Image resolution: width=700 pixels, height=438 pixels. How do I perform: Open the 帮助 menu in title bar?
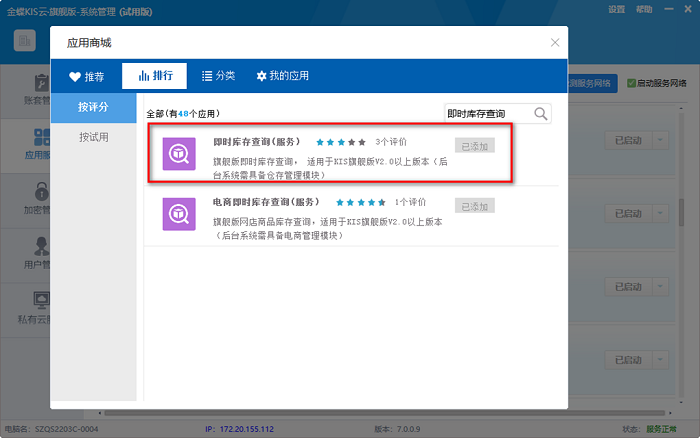click(x=643, y=9)
